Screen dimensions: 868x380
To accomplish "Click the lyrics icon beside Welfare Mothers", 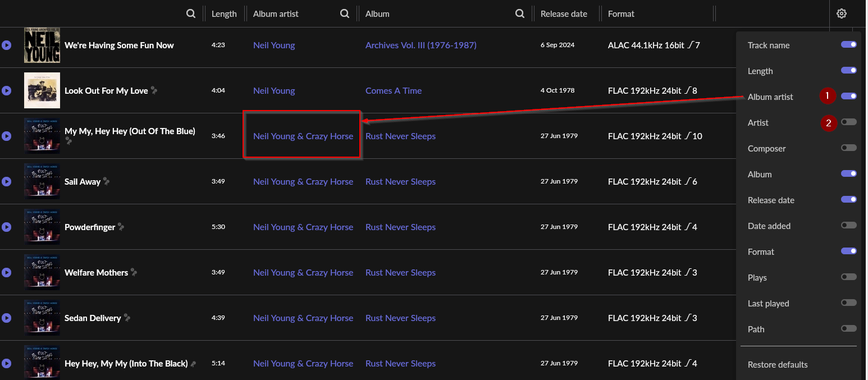I will [134, 272].
